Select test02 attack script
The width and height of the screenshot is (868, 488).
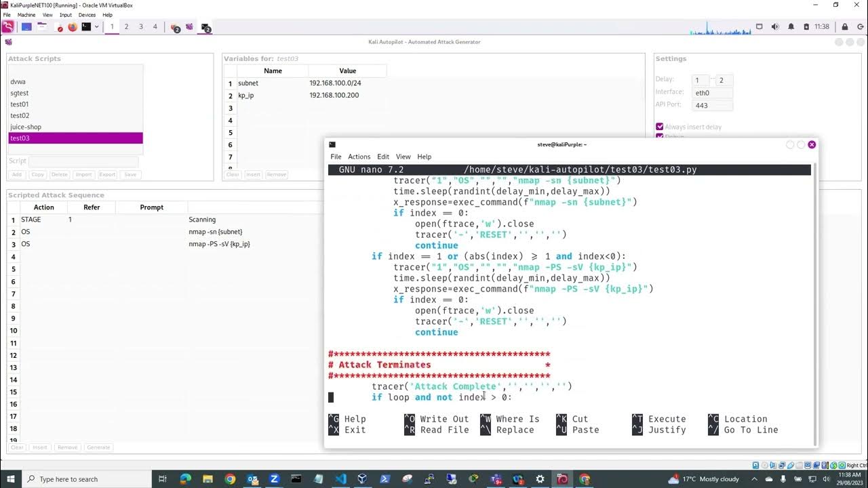75,116
